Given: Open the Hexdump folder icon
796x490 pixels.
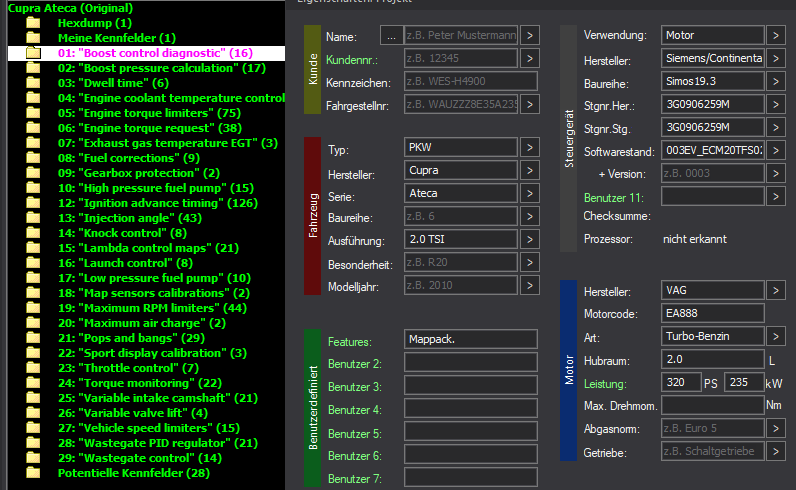Looking at the screenshot, I should [34, 23].
